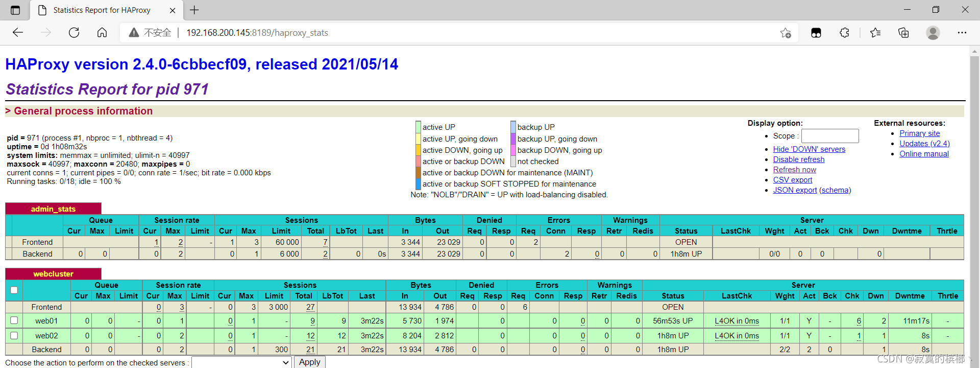Click web02 L4OK in 0ms check
The width and height of the screenshot is (980, 368).
tap(737, 336)
